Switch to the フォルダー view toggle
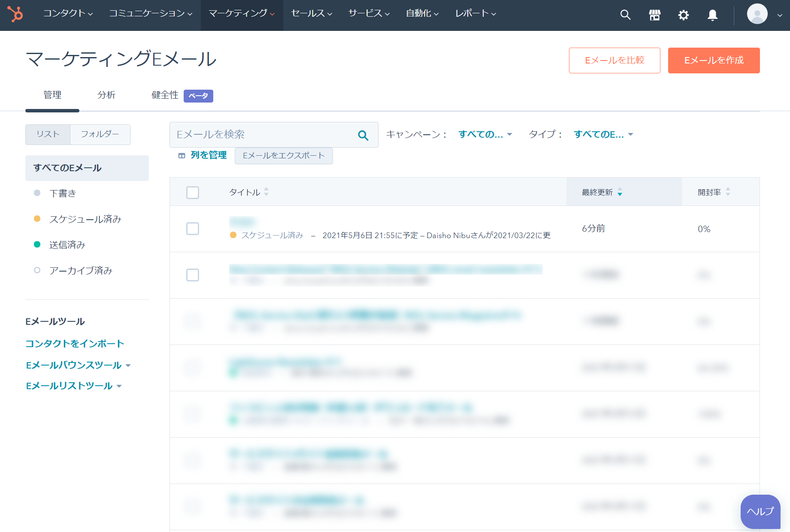The image size is (790, 532). click(x=100, y=134)
